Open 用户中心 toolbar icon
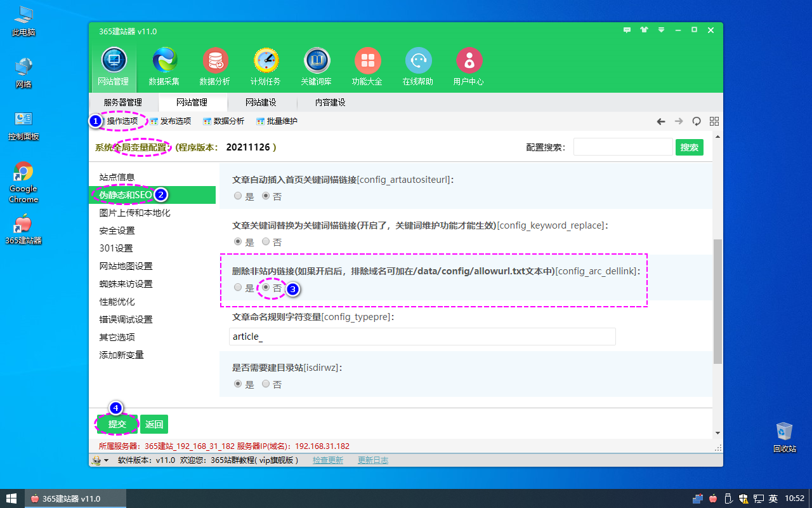This screenshot has width=812, height=508. tap(469, 67)
